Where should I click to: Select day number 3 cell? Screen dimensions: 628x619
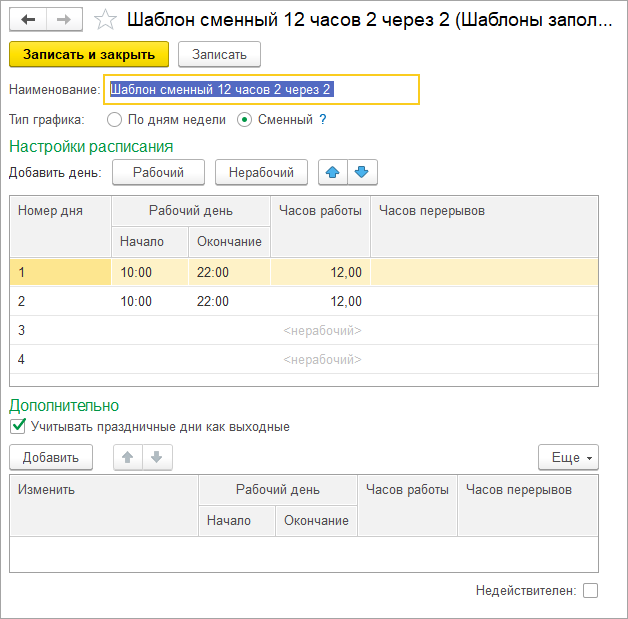click(60, 330)
